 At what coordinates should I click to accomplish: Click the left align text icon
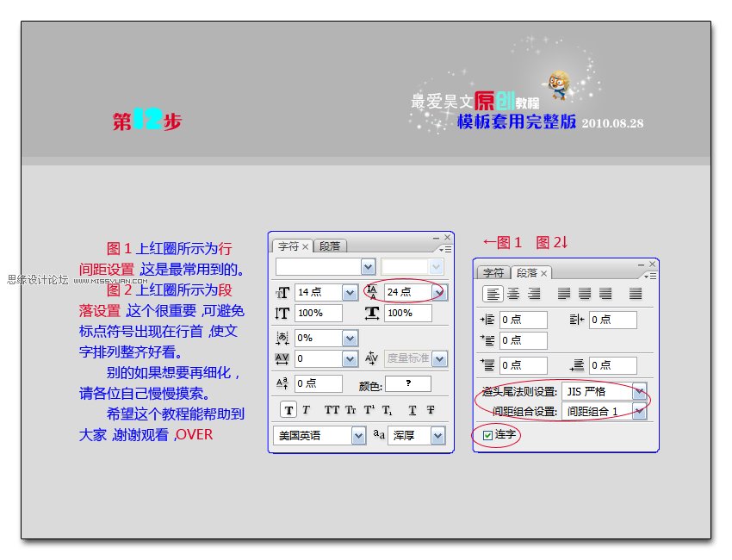(493, 294)
